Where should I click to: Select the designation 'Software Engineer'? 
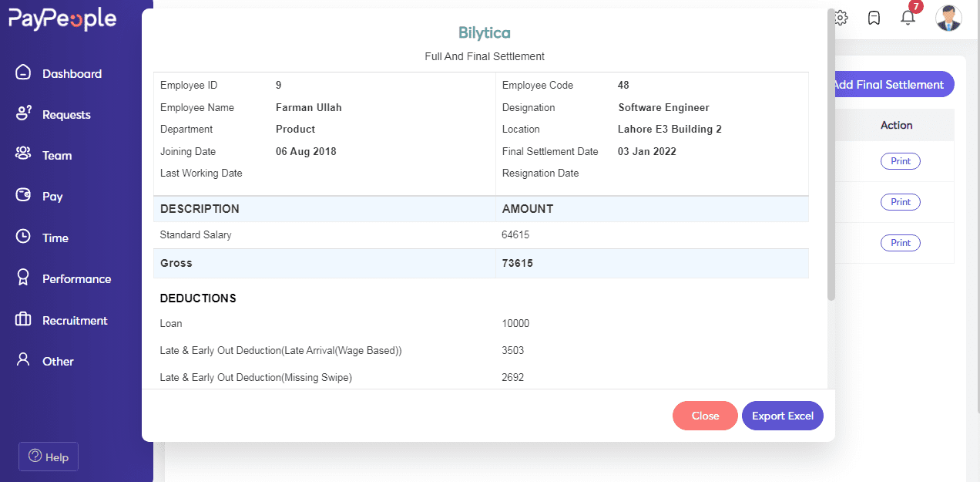664,107
